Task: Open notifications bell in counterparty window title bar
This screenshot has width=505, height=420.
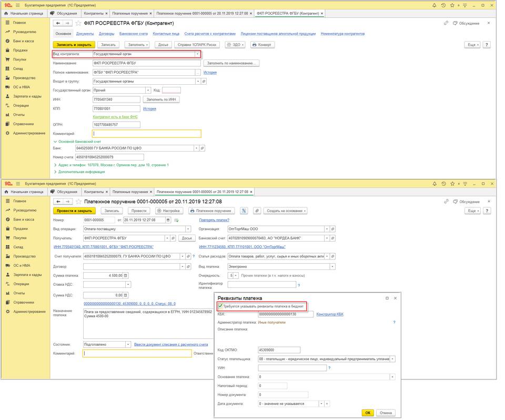Action: [434, 5]
